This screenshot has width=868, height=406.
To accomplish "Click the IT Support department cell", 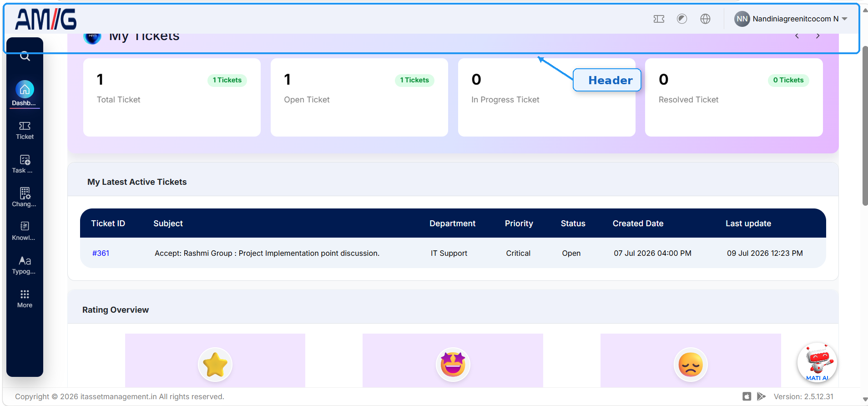I will pos(449,253).
